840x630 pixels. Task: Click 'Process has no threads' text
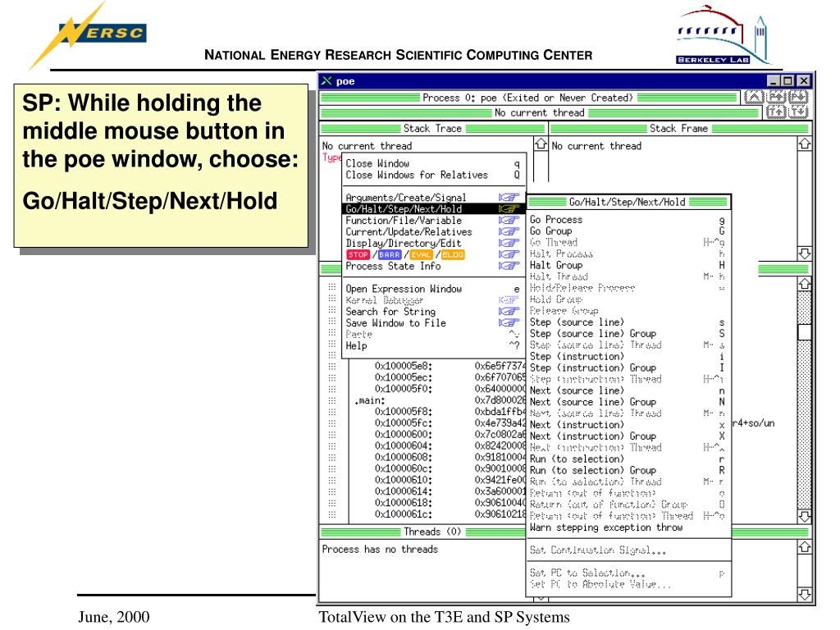point(380,550)
